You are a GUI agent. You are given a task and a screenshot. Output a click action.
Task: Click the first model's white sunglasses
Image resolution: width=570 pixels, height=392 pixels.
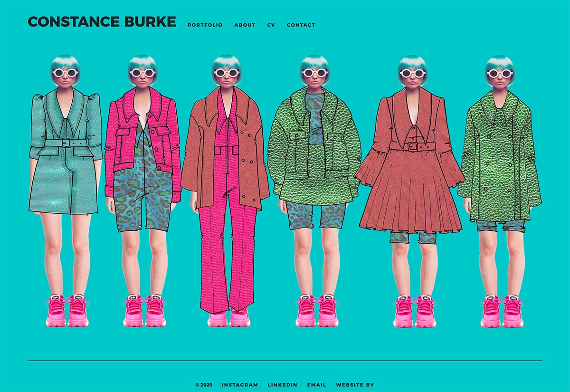coord(66,74)
